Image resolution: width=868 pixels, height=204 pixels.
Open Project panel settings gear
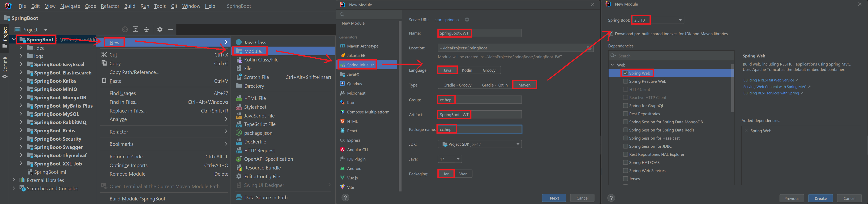pyautogui.click(x=160, y=29)
